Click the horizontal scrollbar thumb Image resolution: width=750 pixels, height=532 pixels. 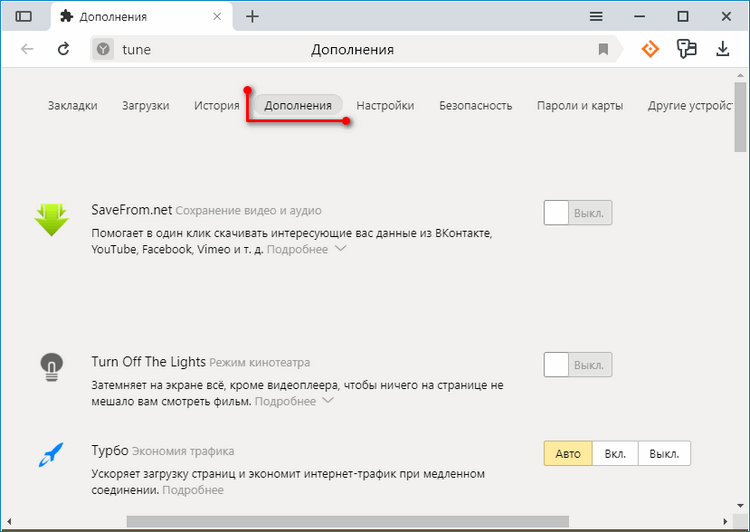coord(348,521)
